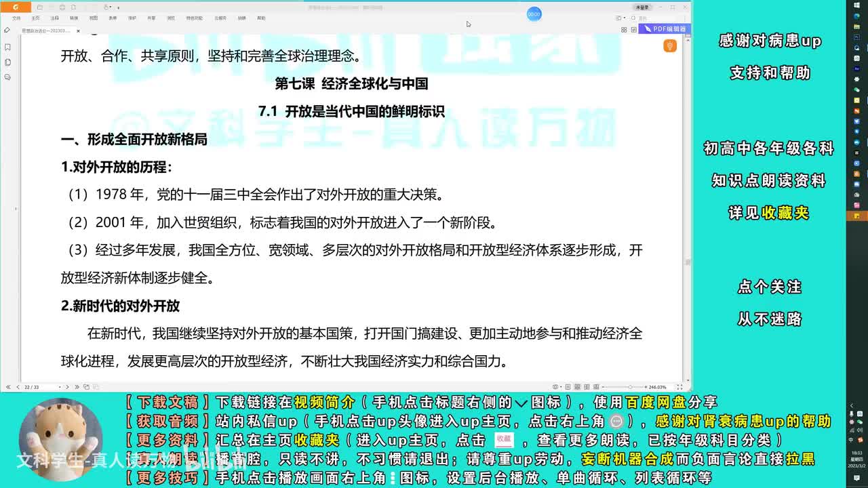Click the zoom in plus button

[x=646, y=387]
